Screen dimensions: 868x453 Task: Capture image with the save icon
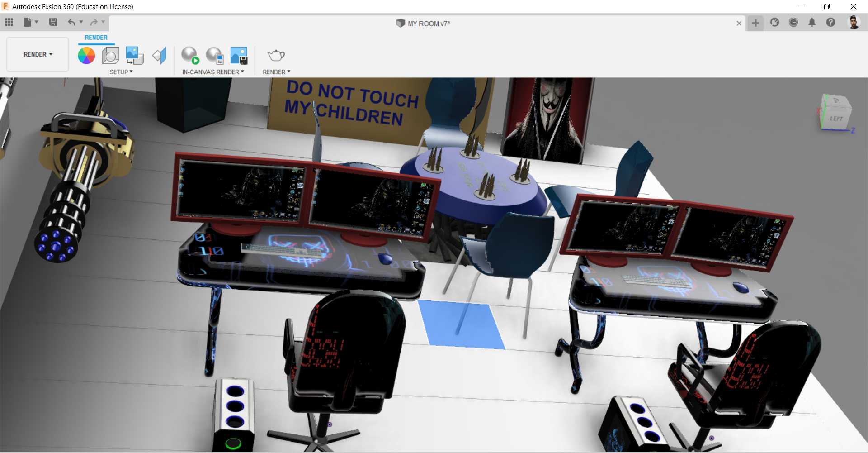tap(239, 56)
